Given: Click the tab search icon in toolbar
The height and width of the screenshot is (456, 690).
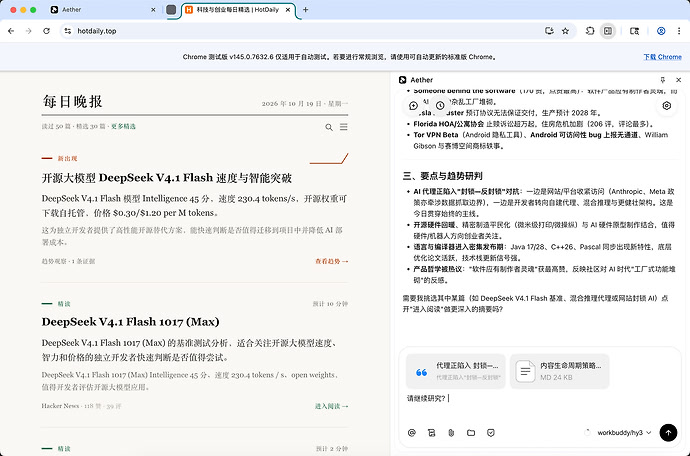Looking at the screenshot, I should pos(634,31).
